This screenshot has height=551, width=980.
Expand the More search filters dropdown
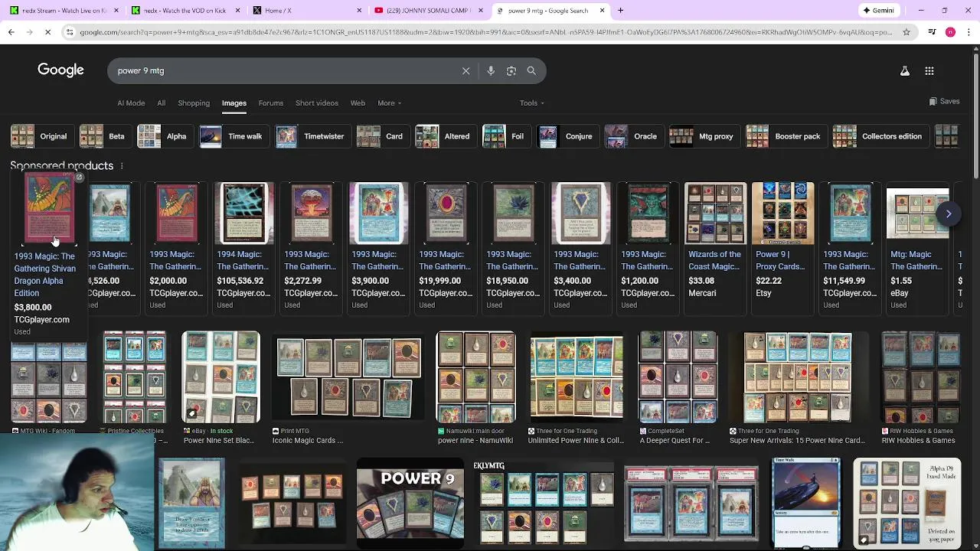389,103
